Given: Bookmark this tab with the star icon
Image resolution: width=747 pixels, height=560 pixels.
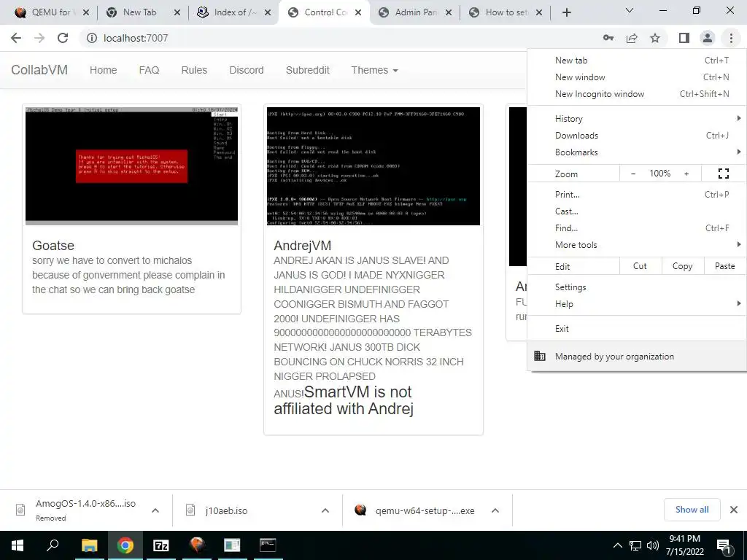Looking at the screenshot, I should pyautogui.click(x=655, y=38).
